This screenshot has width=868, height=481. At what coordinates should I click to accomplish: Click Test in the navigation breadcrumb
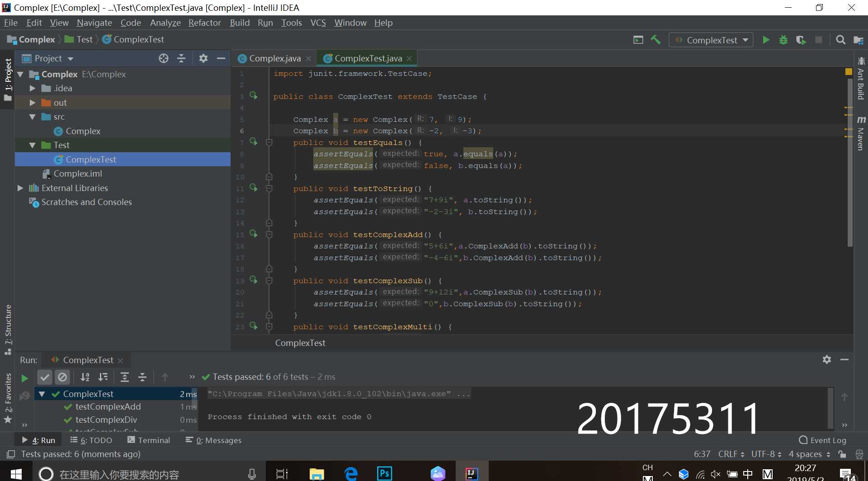pyautogui.click(x=84, y=39)
